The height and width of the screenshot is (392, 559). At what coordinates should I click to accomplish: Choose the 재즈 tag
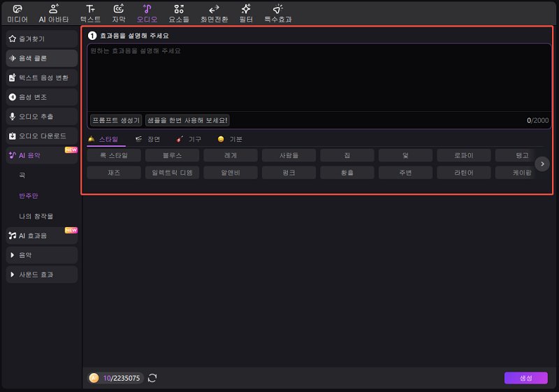tap(114, 173)
